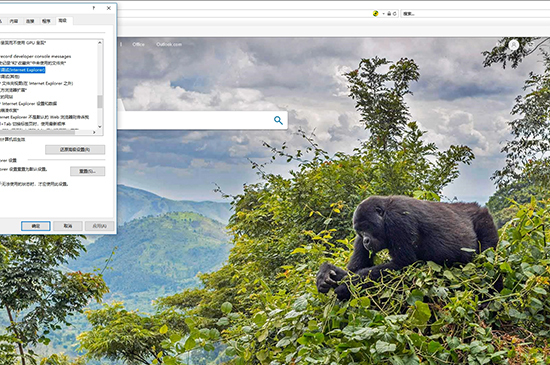Expand the address bar dropdown arrow
Screen dimensions: 550x365
coord(383,14)
